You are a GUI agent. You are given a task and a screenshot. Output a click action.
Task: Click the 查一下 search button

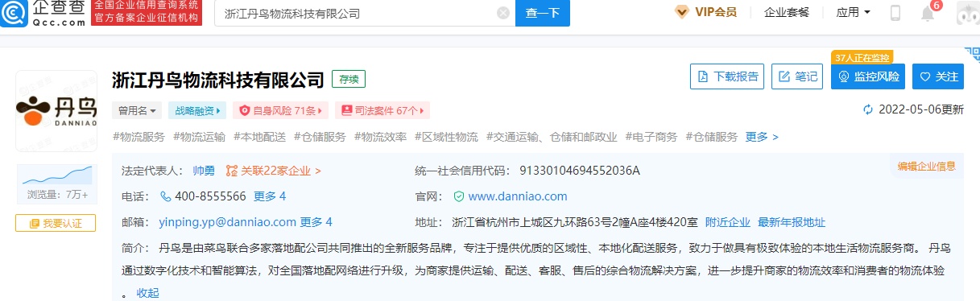click(543, 13)
